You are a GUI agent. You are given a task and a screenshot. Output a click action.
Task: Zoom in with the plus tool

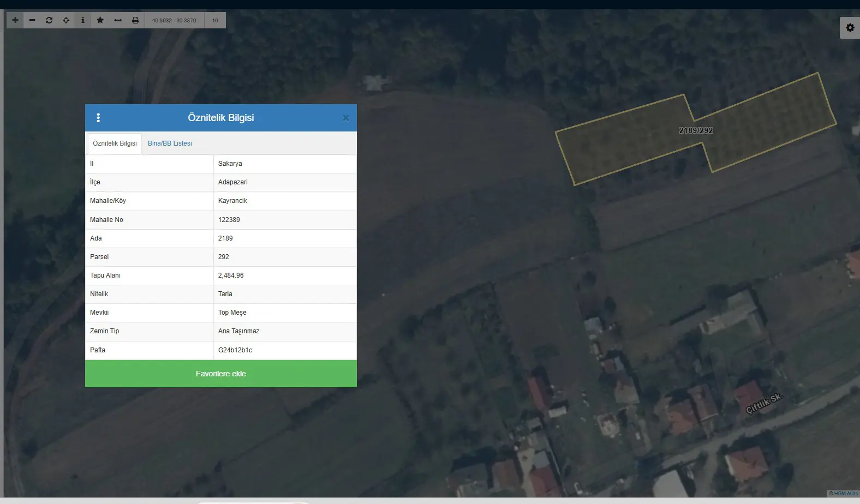[15, 20]
